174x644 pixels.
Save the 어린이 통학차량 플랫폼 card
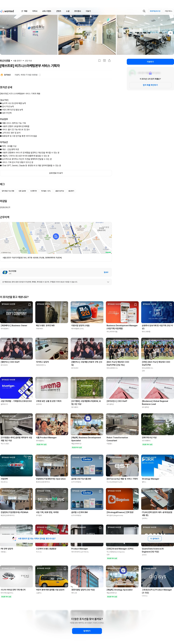tap(65, 569)
